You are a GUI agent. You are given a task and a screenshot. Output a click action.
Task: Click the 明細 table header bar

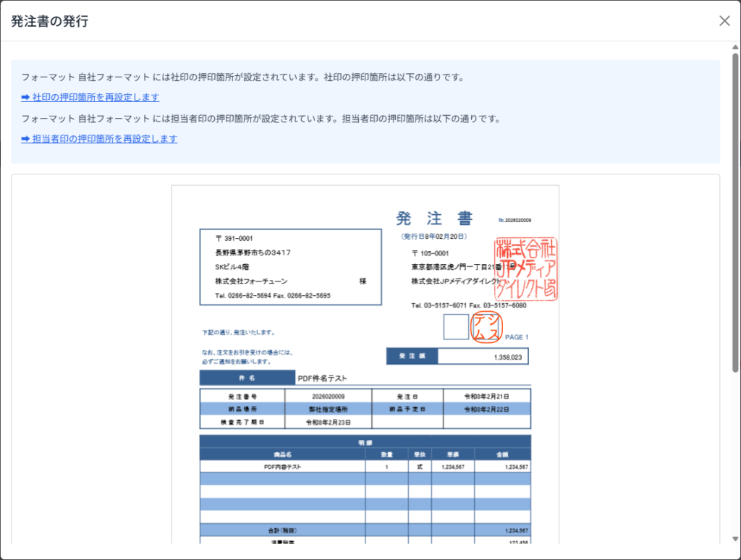coord(365,441)
